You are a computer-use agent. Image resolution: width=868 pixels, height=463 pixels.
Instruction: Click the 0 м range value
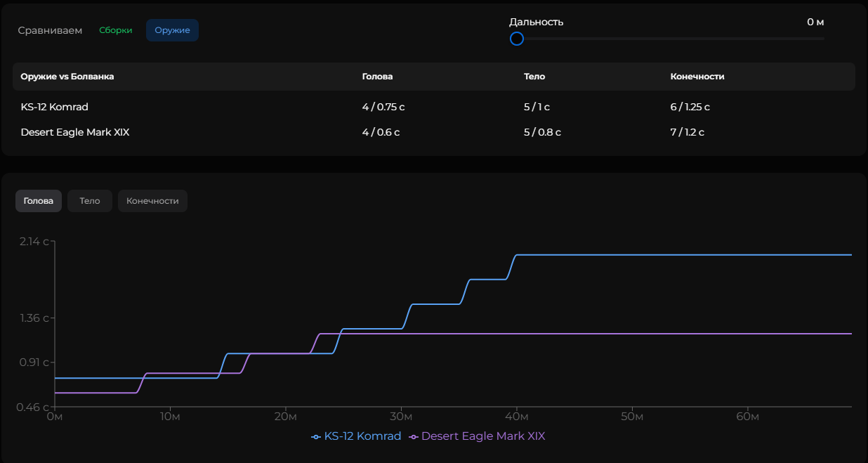[815, 22]
